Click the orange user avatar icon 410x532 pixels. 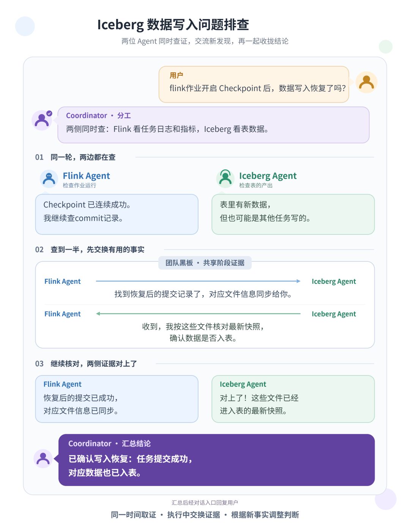pos(366,82)
